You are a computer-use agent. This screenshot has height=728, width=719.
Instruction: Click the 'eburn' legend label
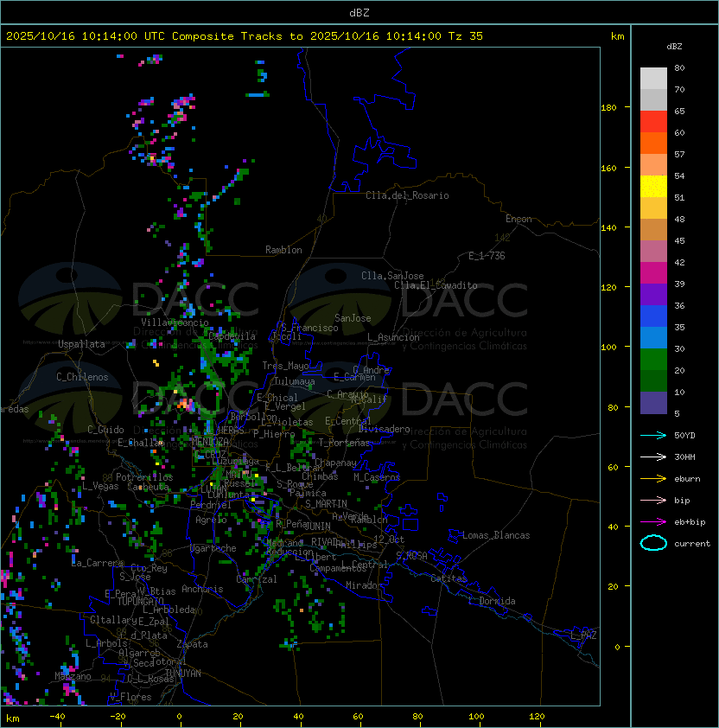point(687,479)
